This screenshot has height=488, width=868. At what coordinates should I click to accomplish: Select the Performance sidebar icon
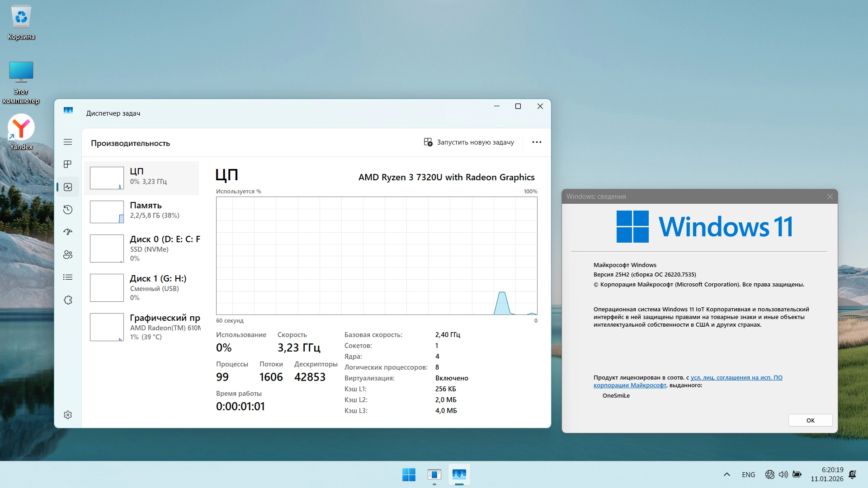pyautogui.click(x=68, y=187)
